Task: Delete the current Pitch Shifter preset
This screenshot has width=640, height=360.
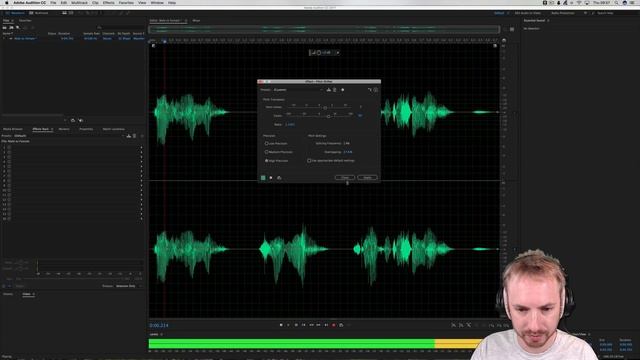Action: coord(334,90)
